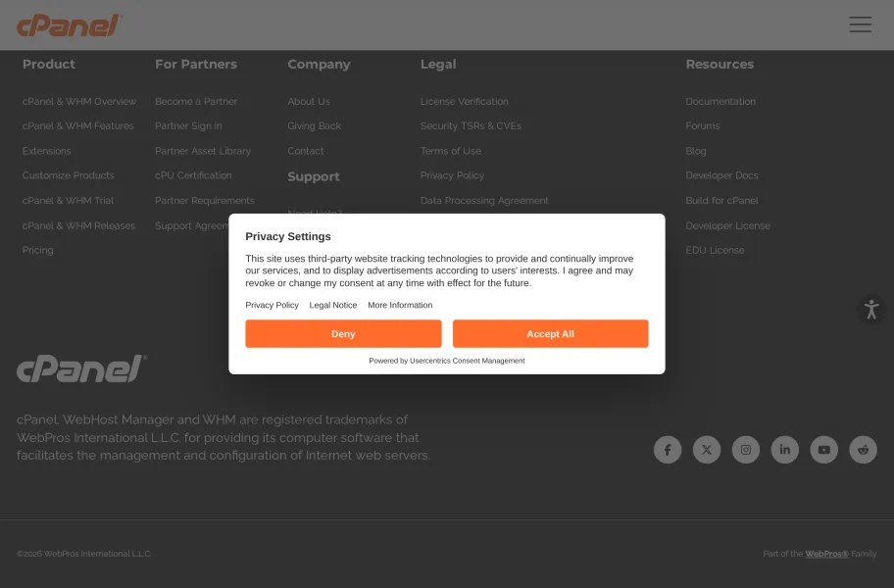
Task: Follow the WebPros® link in footer
Action: coord(826,554)
